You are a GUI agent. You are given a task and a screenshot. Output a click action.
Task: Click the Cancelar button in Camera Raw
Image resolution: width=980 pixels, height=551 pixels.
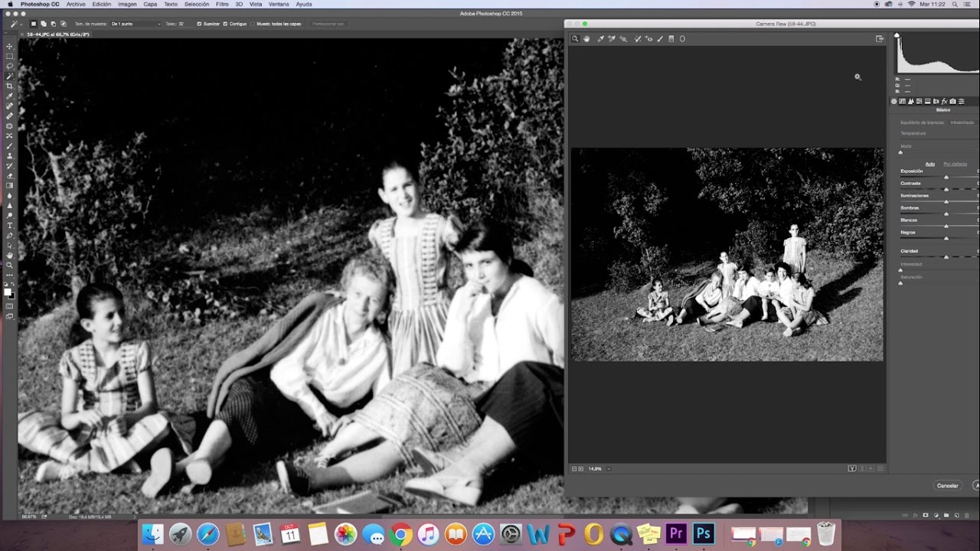pyautogui.click(x=948, y=485)
